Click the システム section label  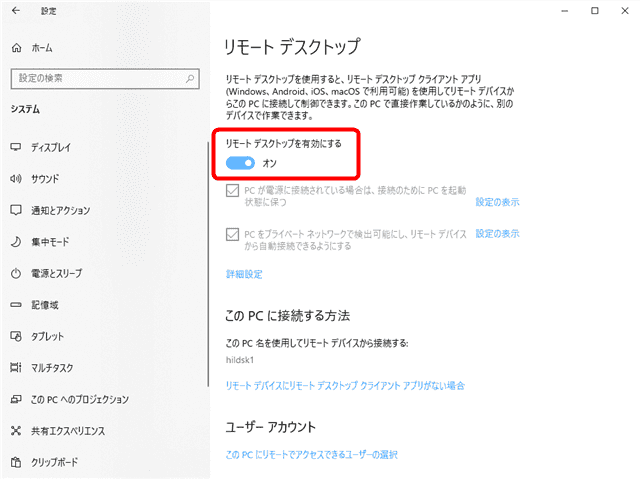point(25,109)
